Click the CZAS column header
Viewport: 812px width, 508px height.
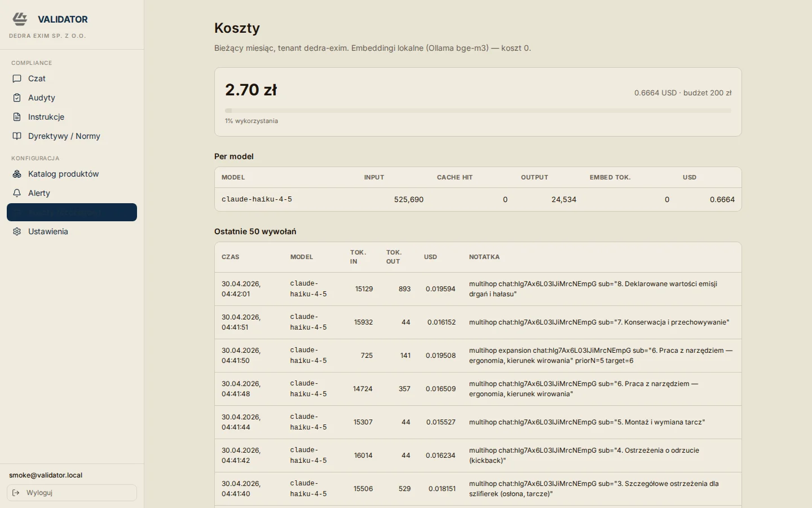[x=230, y=257]
